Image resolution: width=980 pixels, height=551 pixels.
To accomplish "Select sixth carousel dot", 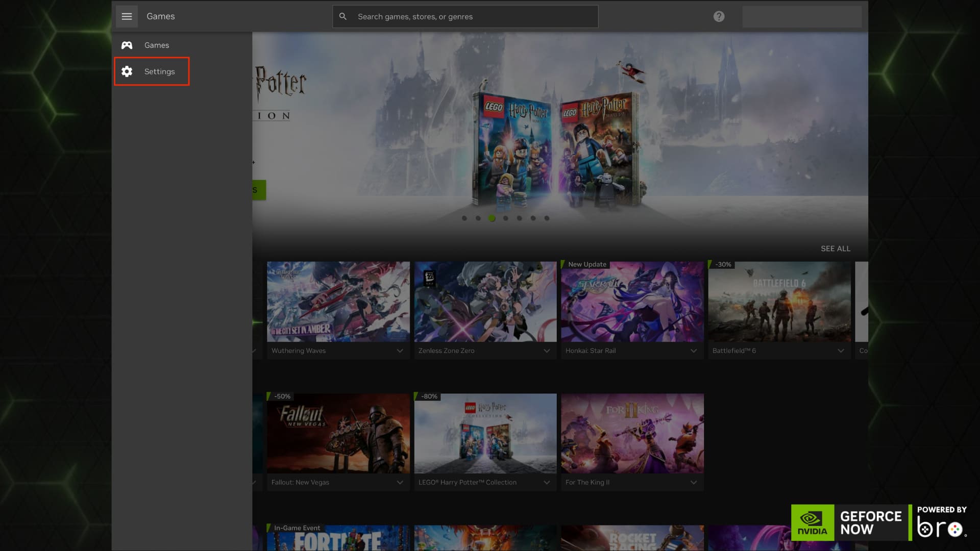I will pos(533,218).
